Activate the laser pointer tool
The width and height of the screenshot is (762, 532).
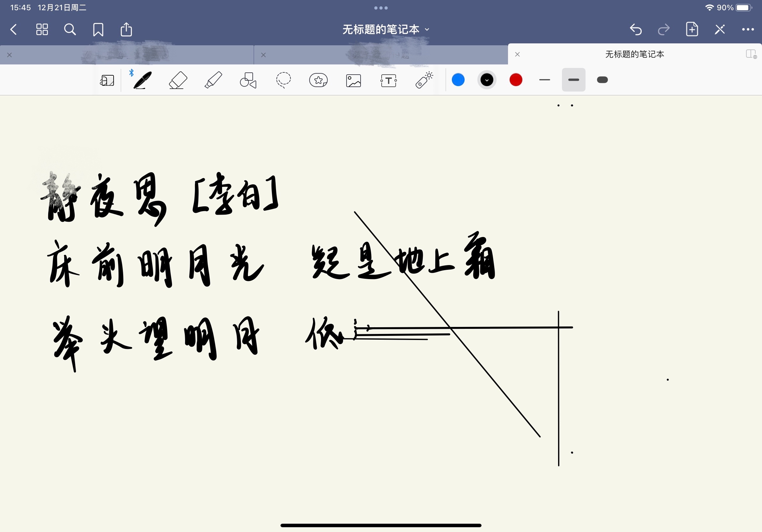tap(424, 80)
